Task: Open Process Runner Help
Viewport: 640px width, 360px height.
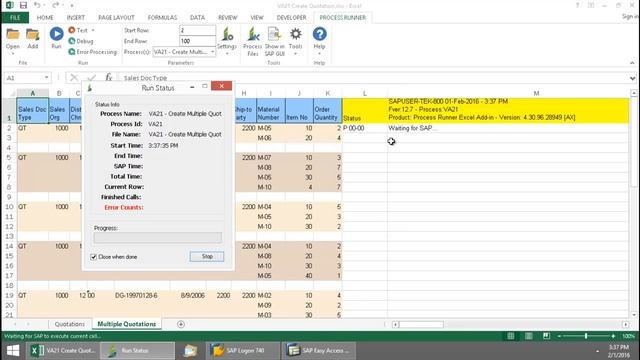Action: point(319,40)
